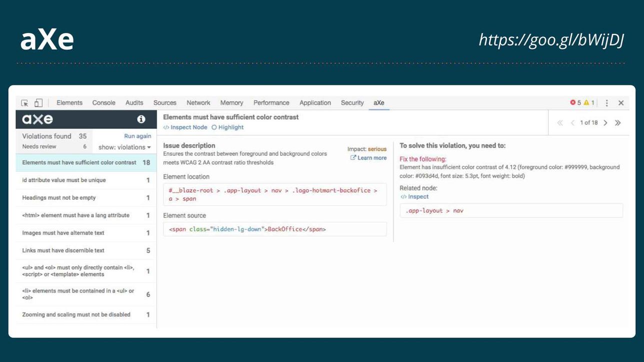The width and height of the screenshot is (644, 362).
Task: Click the goo.gl/bWijDJ URL on the slide
Action: point(551,40)
